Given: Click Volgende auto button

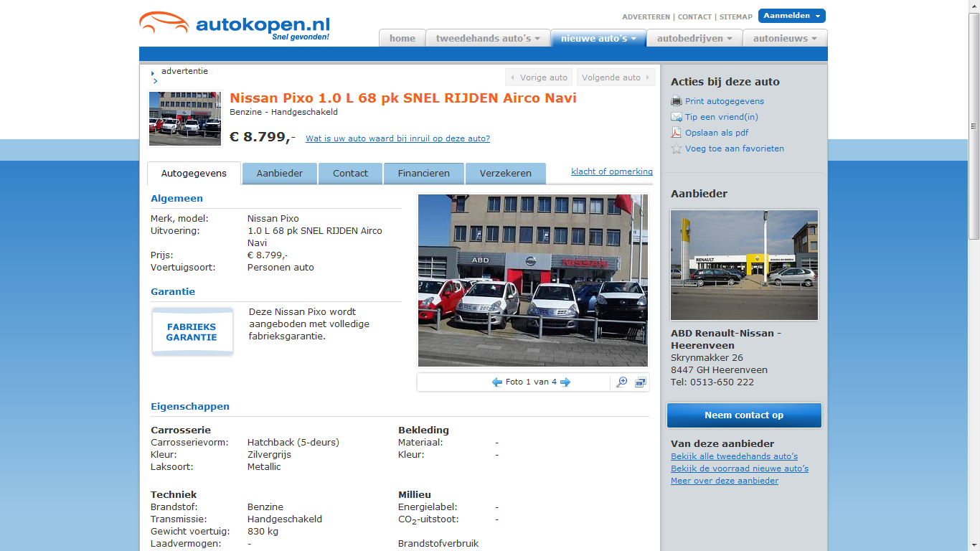Looking at the screenshot, I should [x=616, y=77].
